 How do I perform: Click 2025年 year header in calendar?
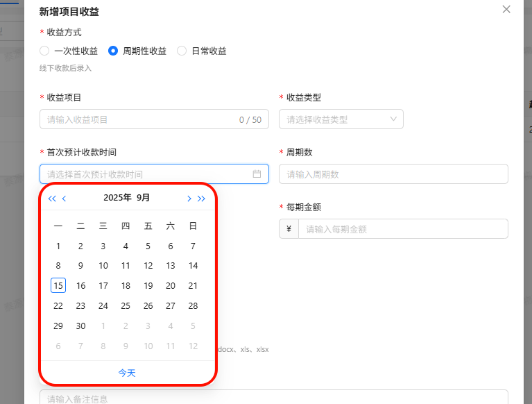[x=117, y=198]
